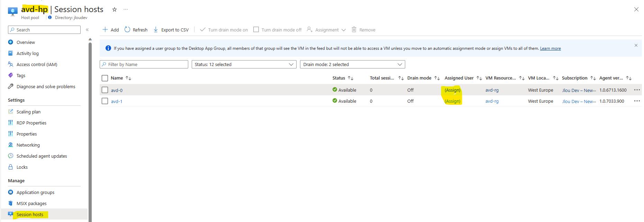The image size is (644, 222).
Task: Open the Locks menu item
Action: tap(22, 167)
